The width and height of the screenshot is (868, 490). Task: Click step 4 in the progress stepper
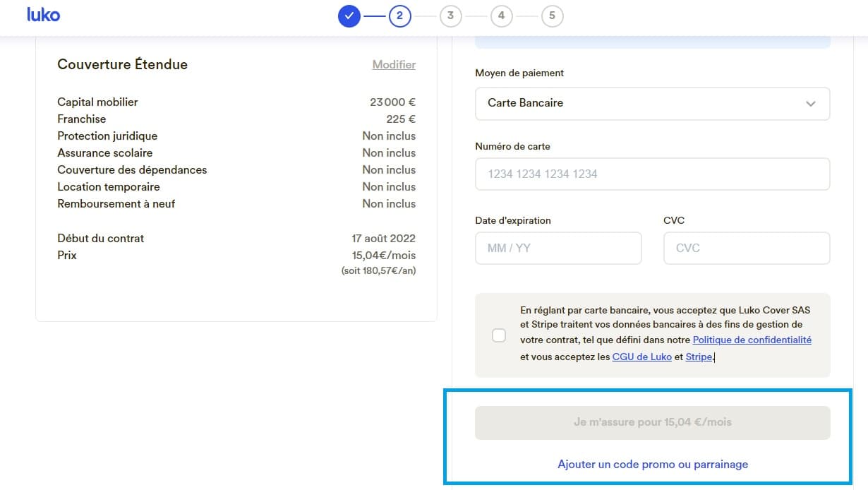coord(501,15)
